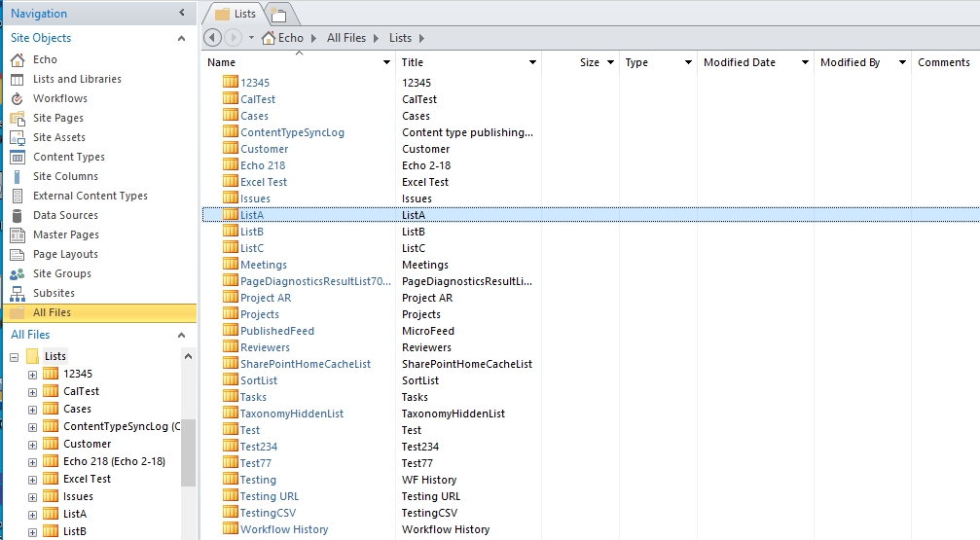Expand the Cases tree node

32,410
